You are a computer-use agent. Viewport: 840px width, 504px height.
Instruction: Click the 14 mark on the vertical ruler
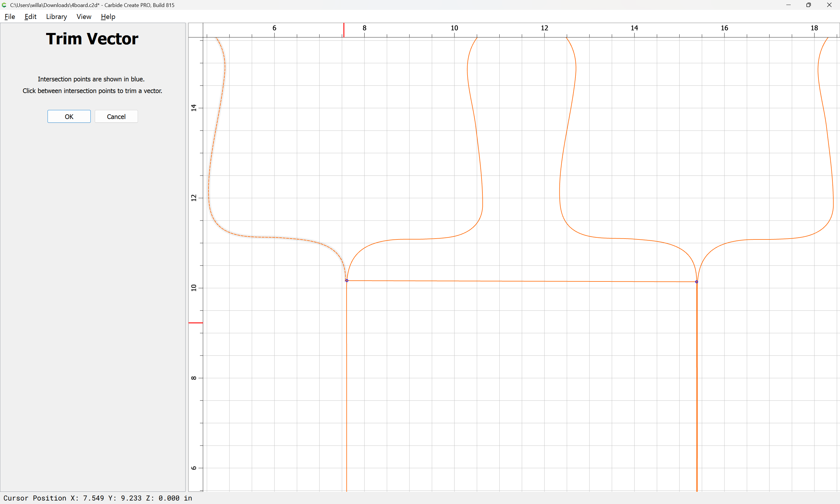pos(194,108)
